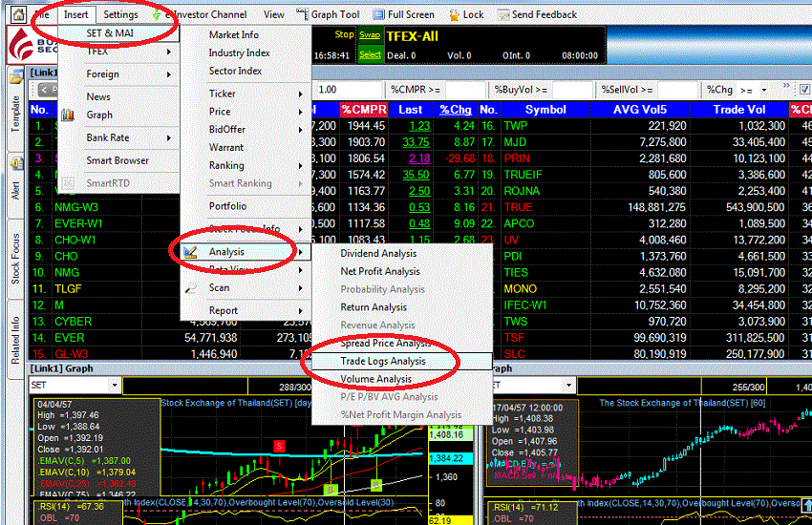Click the Last price 33.75 link

tap(416, 141)
